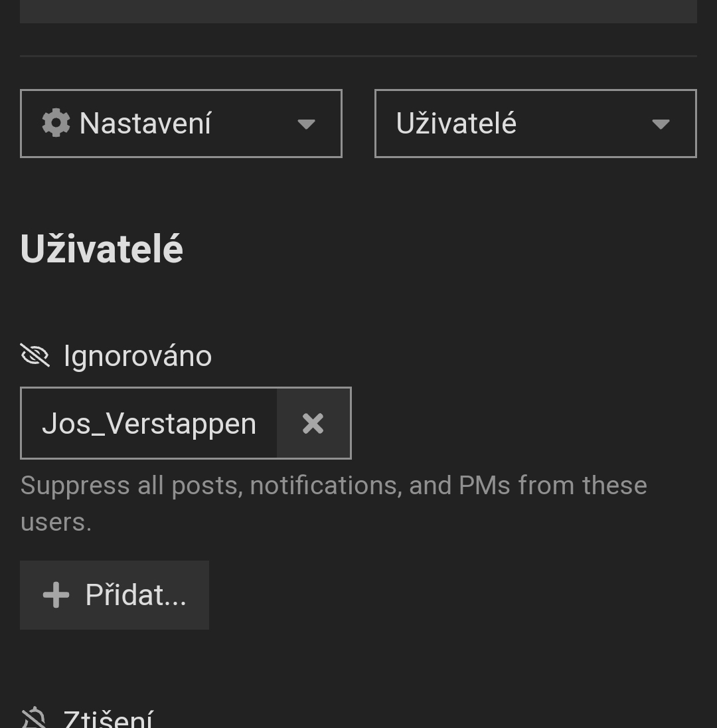Select the Ztišení label text
This screenshot has height=728, width=717.
[108, 718]
